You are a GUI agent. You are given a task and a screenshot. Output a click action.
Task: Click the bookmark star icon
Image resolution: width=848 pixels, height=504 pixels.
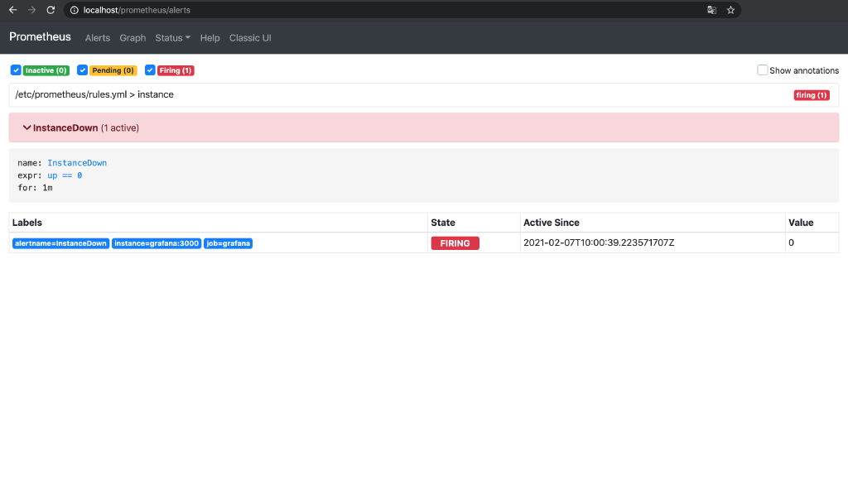[730, 10]
